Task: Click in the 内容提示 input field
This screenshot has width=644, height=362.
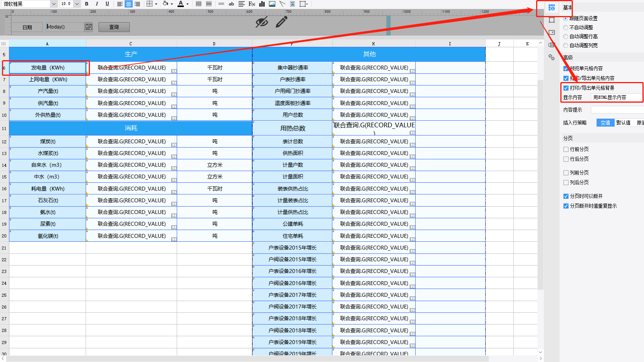Action: pyautogui.click(x=617, y=110)
